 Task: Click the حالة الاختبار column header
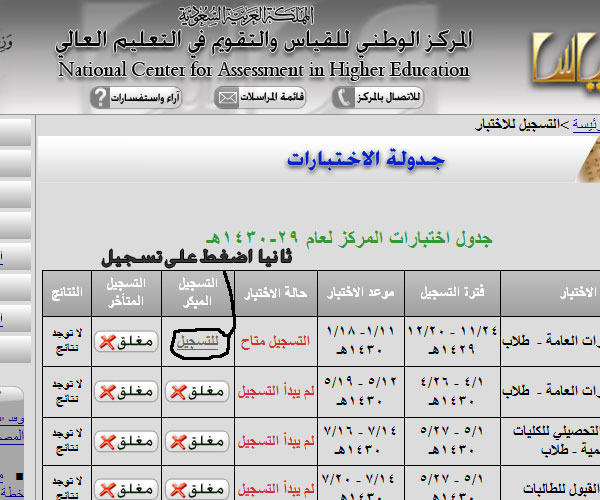(276, 293)
